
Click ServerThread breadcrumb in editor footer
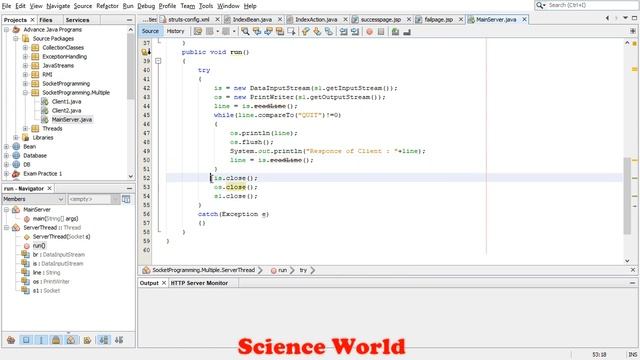[203, 270]
